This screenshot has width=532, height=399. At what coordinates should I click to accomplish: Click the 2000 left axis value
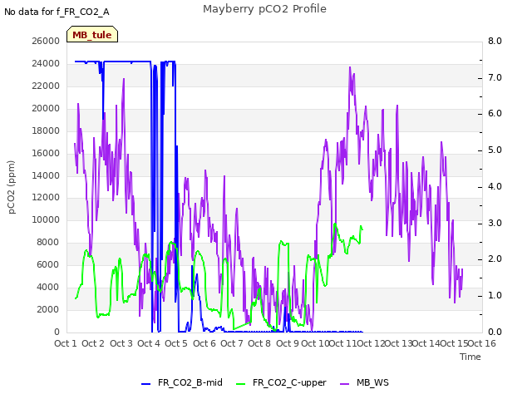point(48,309)
